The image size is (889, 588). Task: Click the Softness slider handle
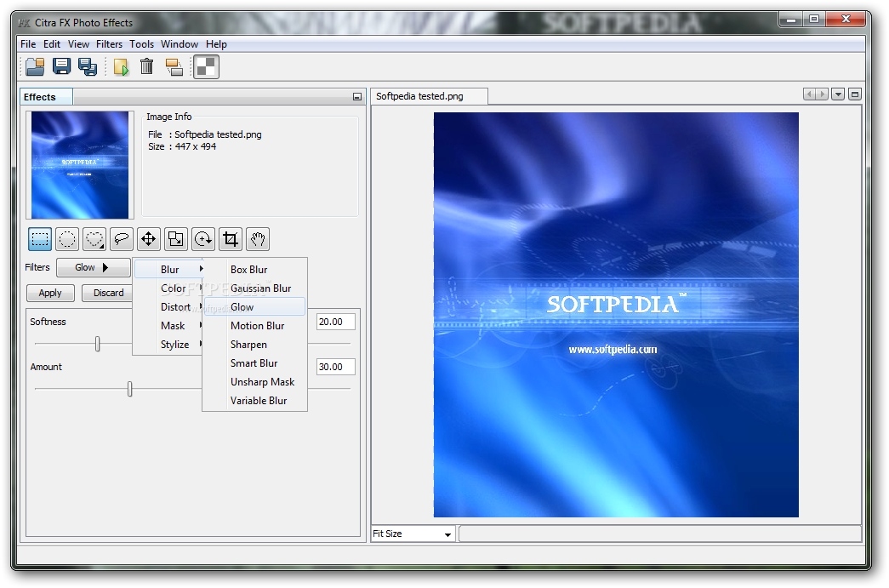[x=98, y=344]
